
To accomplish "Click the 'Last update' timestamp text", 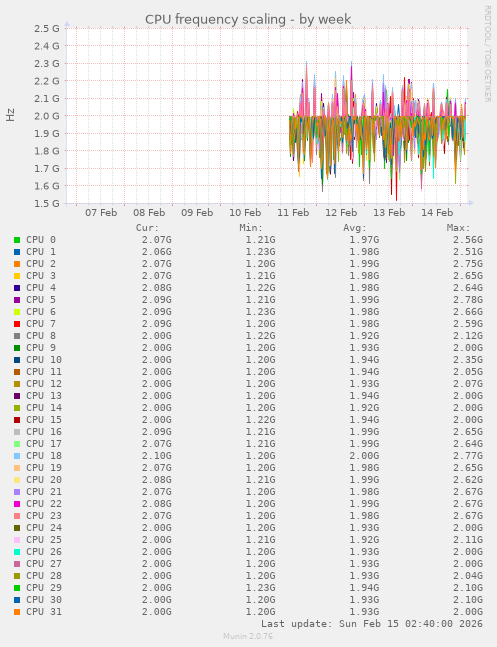I will (x=372, y=623).
